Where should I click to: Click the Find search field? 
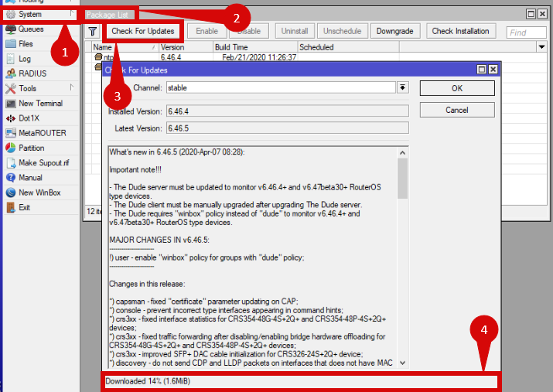pos(526,32)
